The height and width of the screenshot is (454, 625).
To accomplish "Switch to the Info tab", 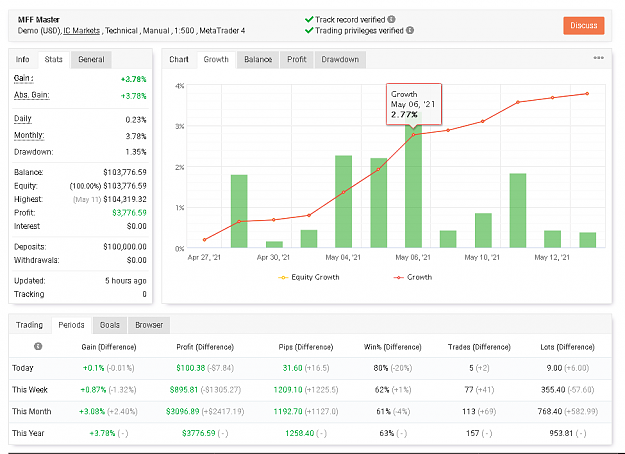I will [23, 59].
